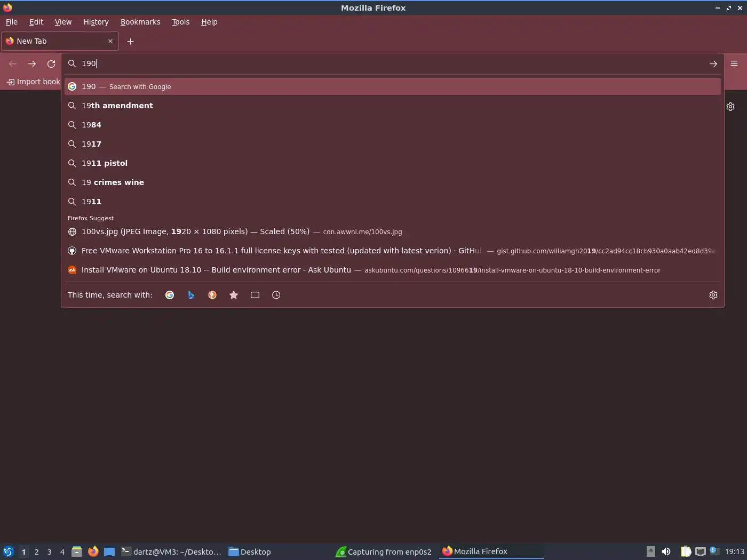Open the Help menu

click(x=209, y=22)
